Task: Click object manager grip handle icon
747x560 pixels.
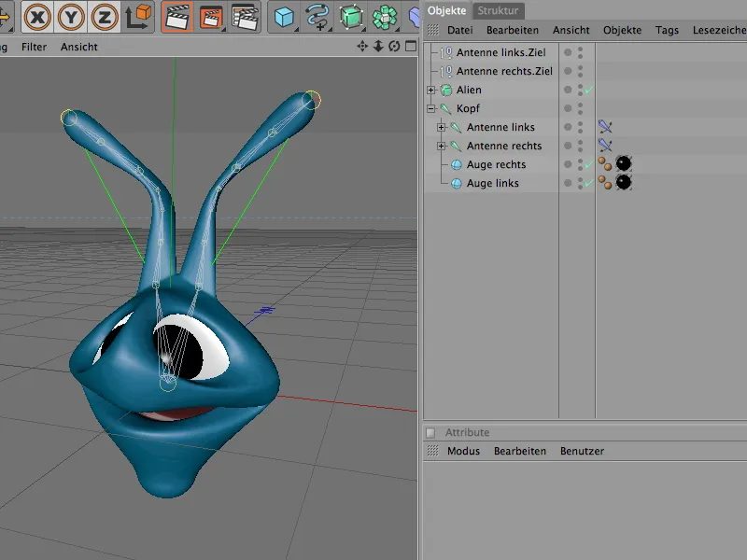Action: click(x=433, y=30)
